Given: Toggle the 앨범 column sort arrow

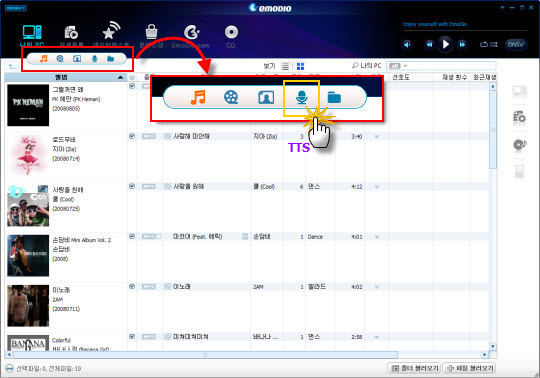Looking at the screenshot, I should pos(120,77).
